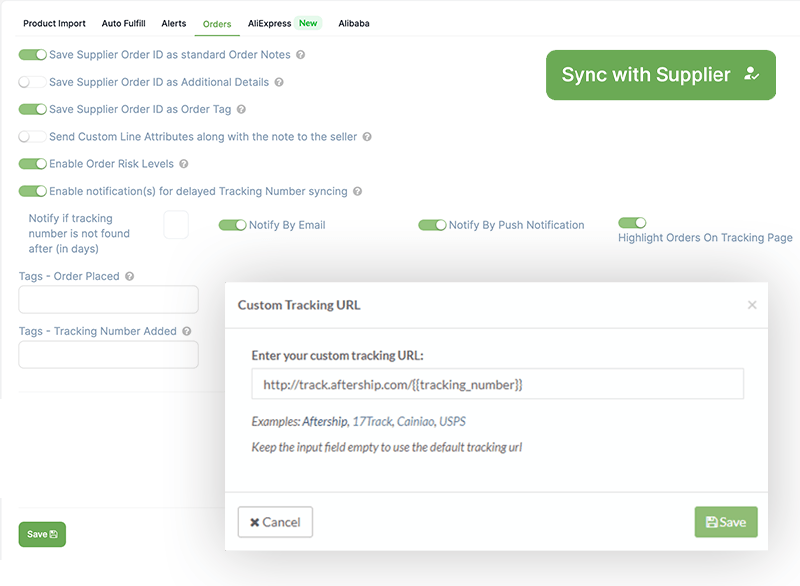Click help icon beside standard Order Notes

click(301, 55)
